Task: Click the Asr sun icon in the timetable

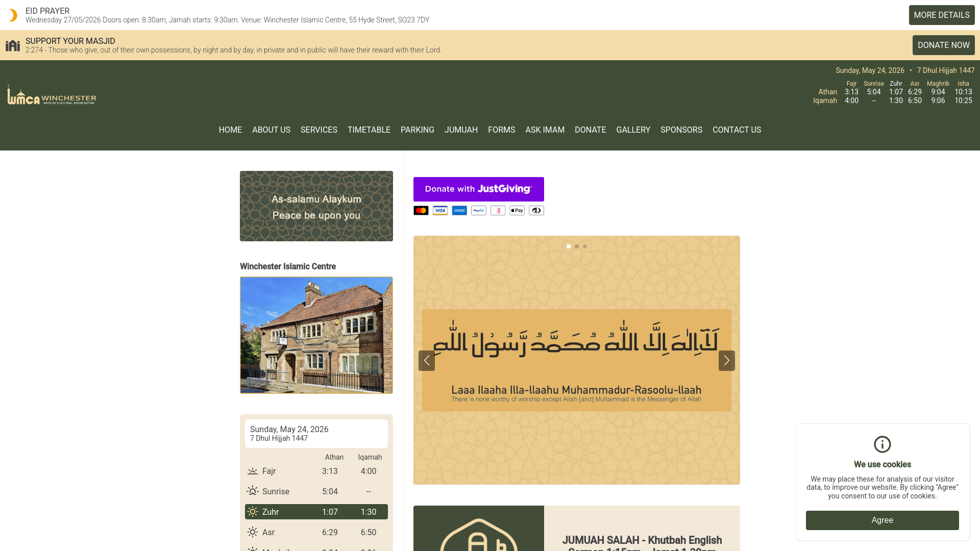Action: coord(253,532)
